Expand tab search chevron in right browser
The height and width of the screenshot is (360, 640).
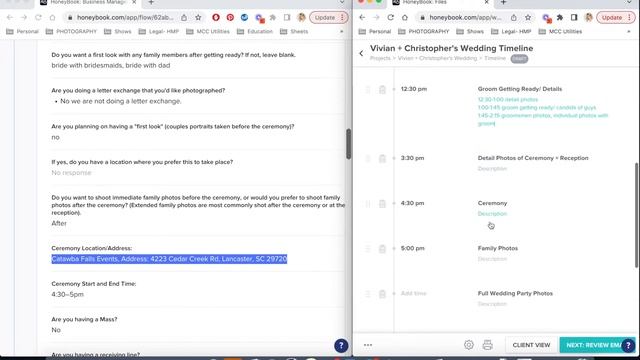tap(629, 2)
